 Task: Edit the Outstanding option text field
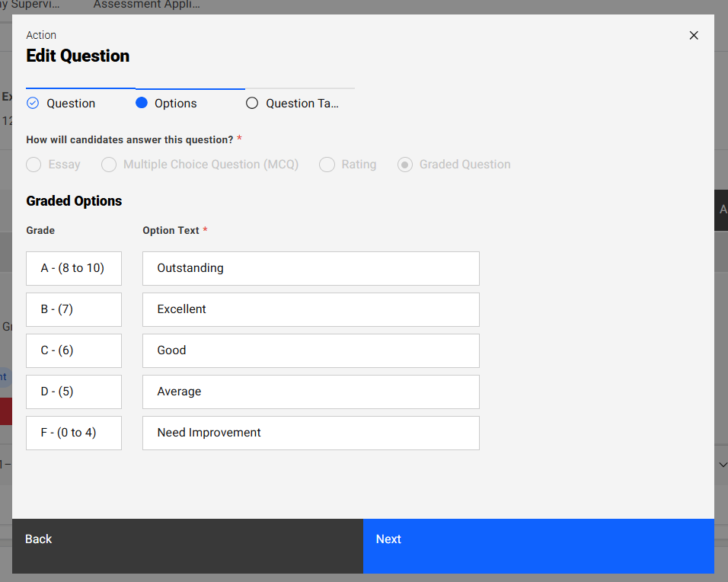(x=311, y=268)
